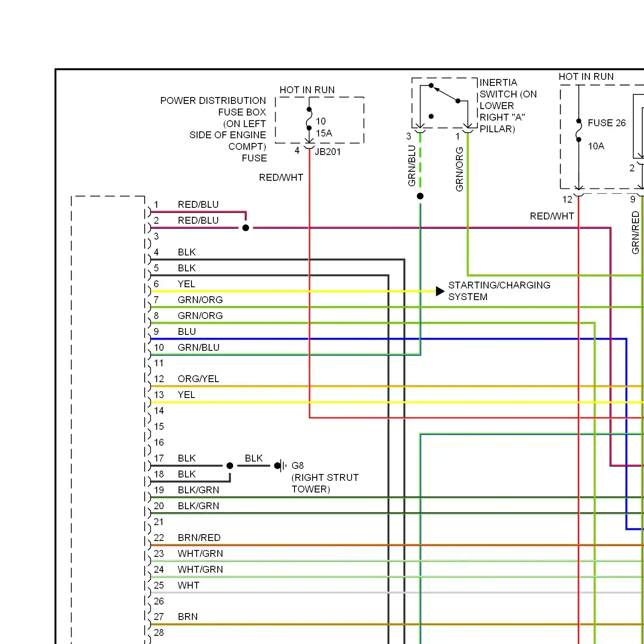Click pin 1 'RED/BLU' label

click(x=198, y=204)
